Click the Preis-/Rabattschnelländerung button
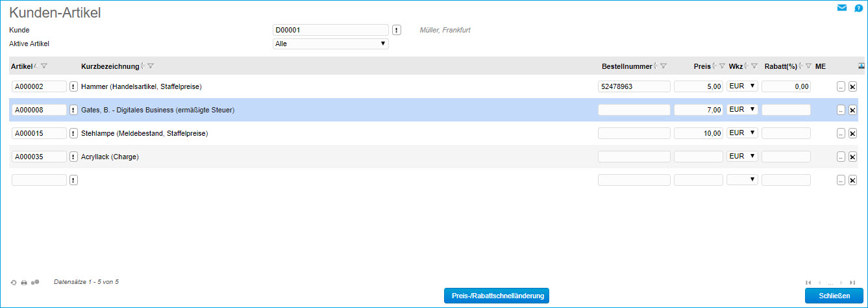The image size is (868, 308). pyautogui.click(x=497, y=296)
